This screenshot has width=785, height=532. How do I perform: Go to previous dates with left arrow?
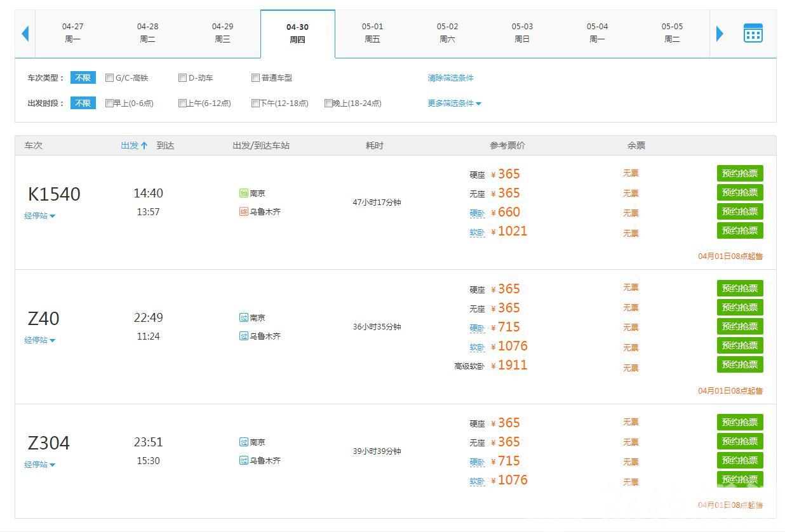[x=25, y=33]
